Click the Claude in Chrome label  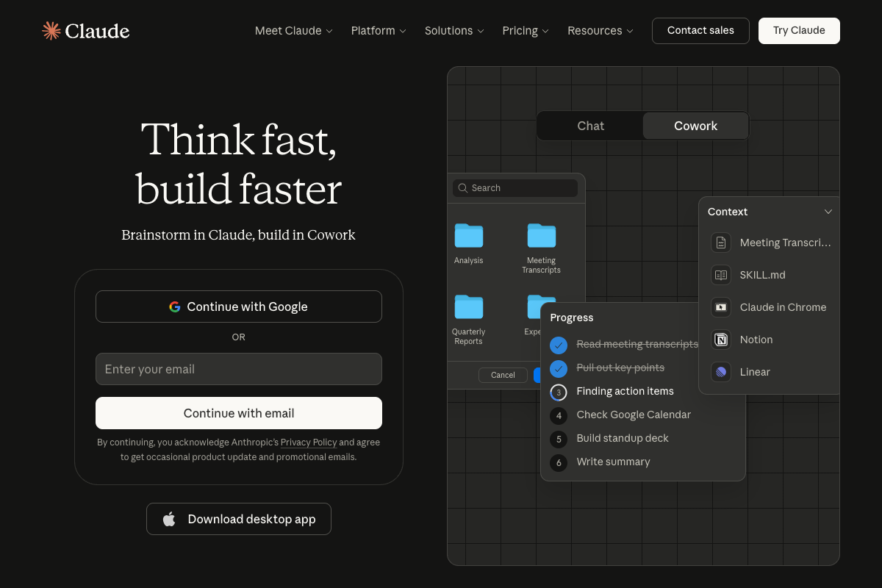(x=783, y=307)
